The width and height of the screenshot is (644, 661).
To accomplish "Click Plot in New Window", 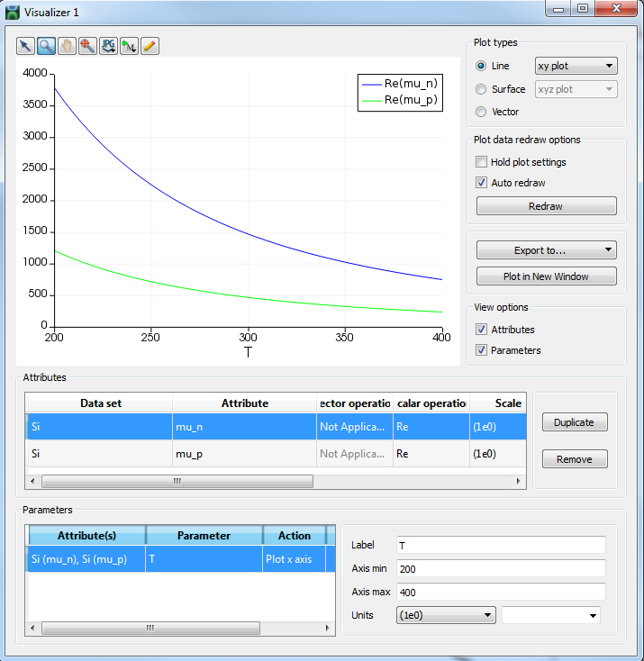I will (x=546, y=276).
